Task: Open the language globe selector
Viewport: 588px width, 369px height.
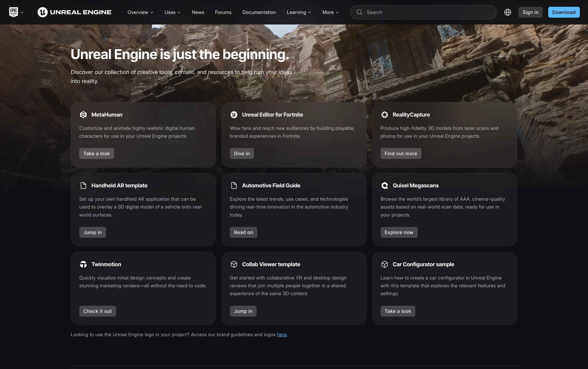Action: pyautogui.click(x=508, y=12)
